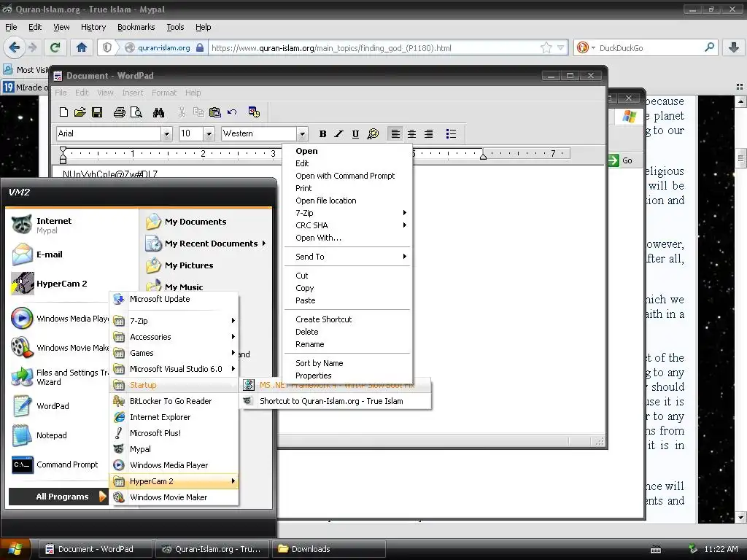The width and height of the screenshot is (747, 560).
Task: Toggle Align Left in WordPad
Action: pos(395,134)
